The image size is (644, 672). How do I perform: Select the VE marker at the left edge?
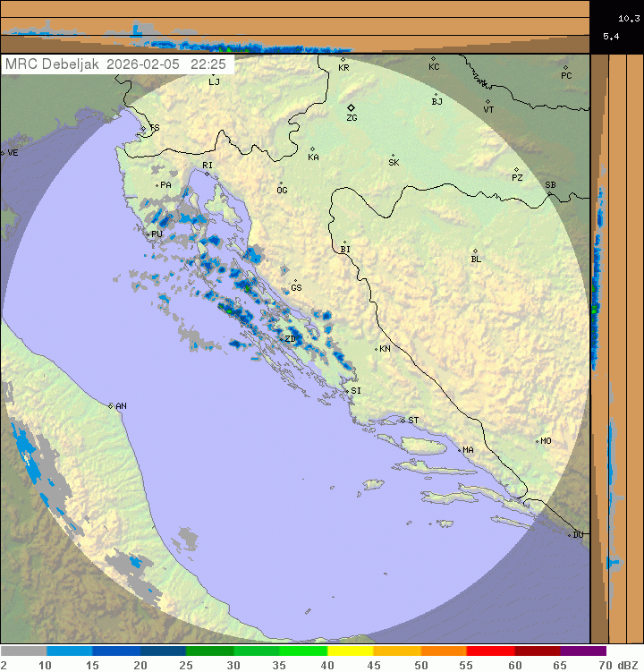coord(3,153)
